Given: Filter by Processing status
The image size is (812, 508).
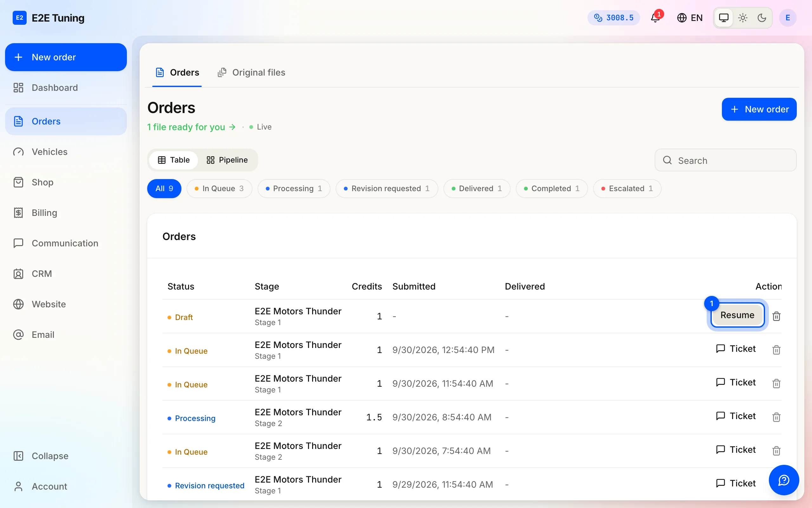Looking at the screenshot, I should [294, 189].
